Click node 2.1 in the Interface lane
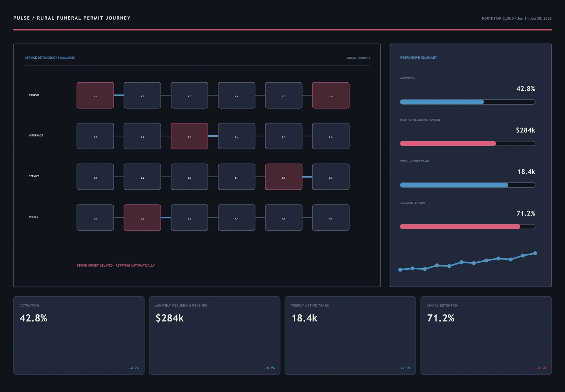Screen dimensions: 565x392 click(x=95, y=136)
